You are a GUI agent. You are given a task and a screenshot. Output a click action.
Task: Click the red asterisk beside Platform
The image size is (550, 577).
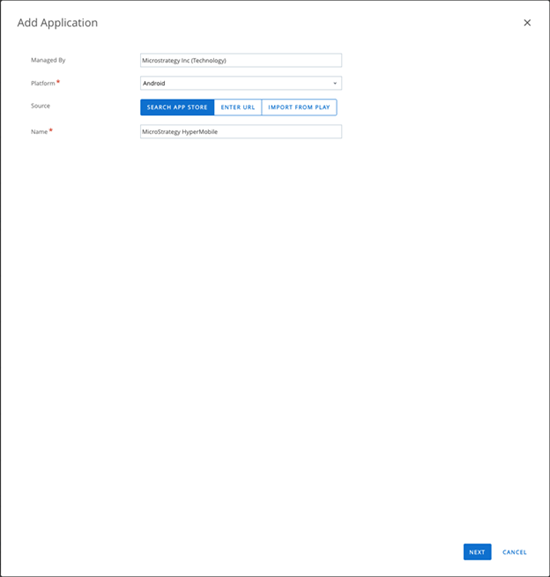click(58, 82)
